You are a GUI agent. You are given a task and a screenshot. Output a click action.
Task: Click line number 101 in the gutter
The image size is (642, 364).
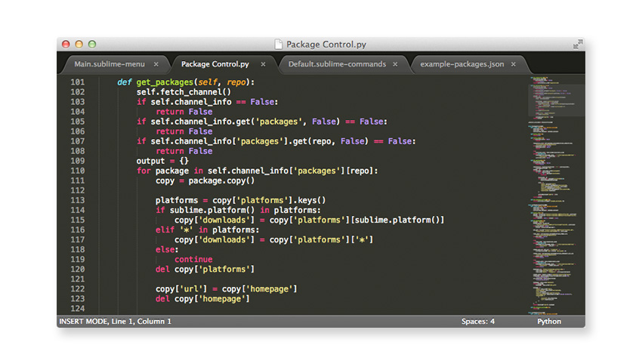[77, 82]
